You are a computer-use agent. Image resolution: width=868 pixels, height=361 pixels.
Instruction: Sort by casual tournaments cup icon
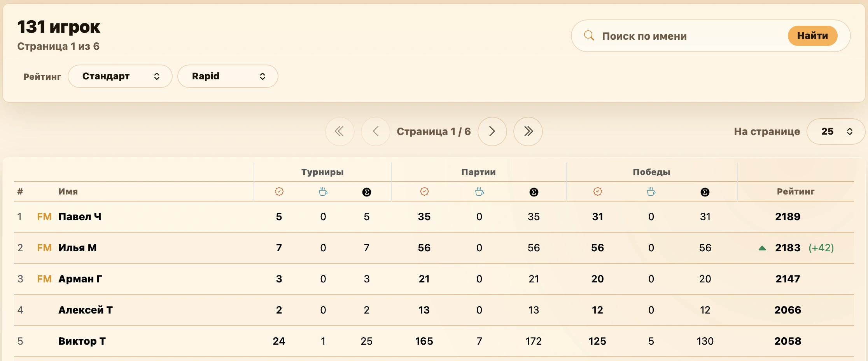(323, 191)
